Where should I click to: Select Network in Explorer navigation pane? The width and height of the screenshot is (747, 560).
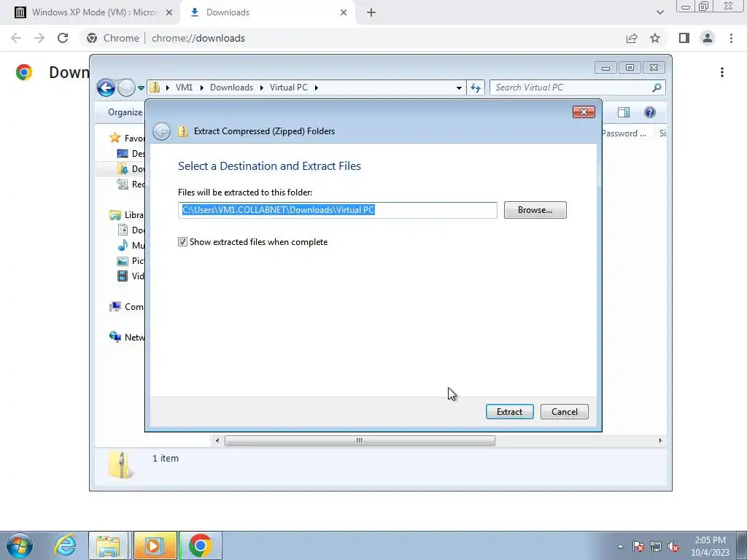pyautogui.click(x=127, y=337)
